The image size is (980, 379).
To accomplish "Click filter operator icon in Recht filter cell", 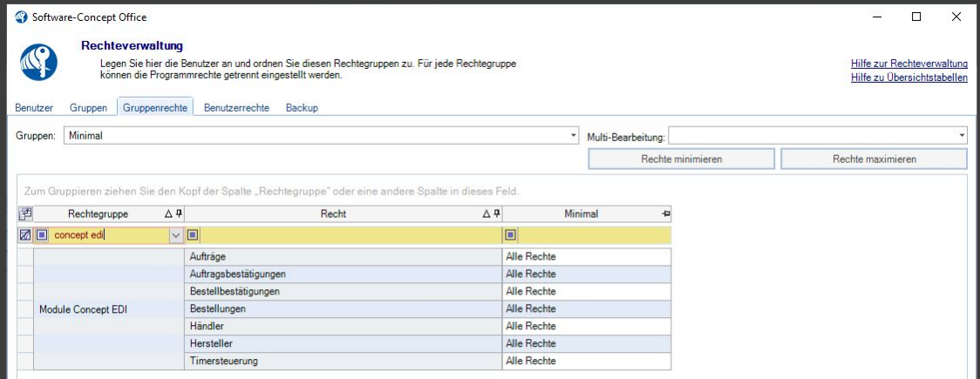I will [x=193, y=234].
